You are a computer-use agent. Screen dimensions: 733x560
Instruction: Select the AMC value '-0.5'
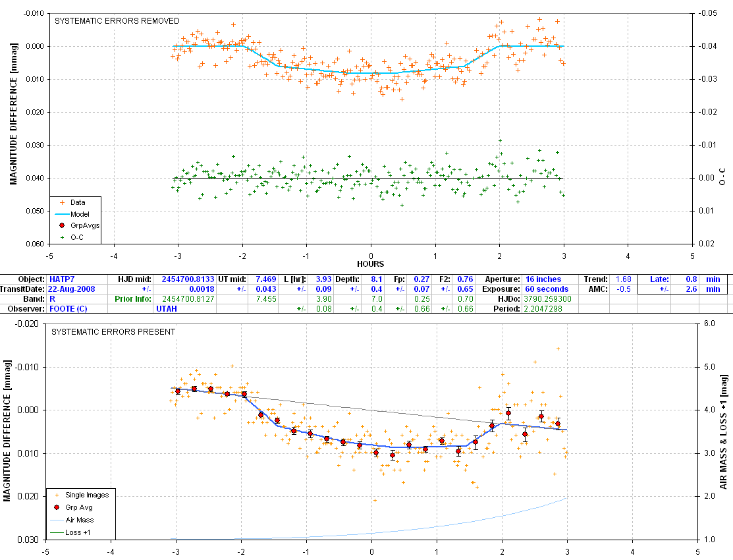click(x=624, y=289)
